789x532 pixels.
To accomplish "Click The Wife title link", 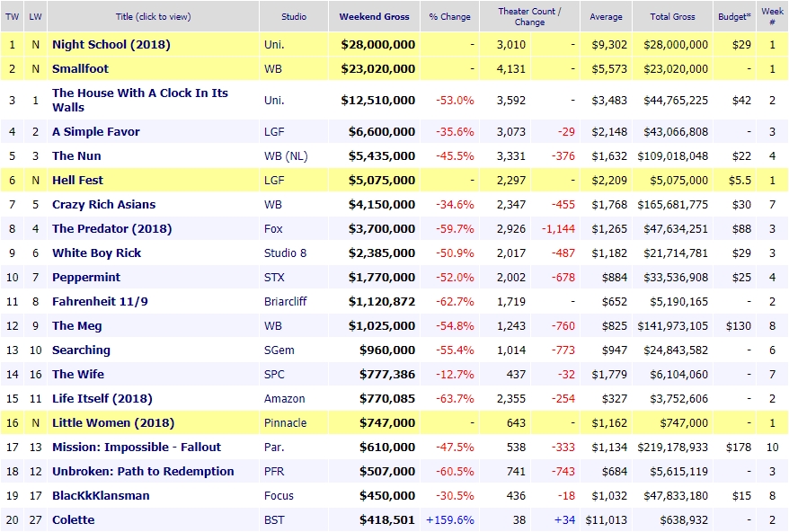I will (78, 374).
